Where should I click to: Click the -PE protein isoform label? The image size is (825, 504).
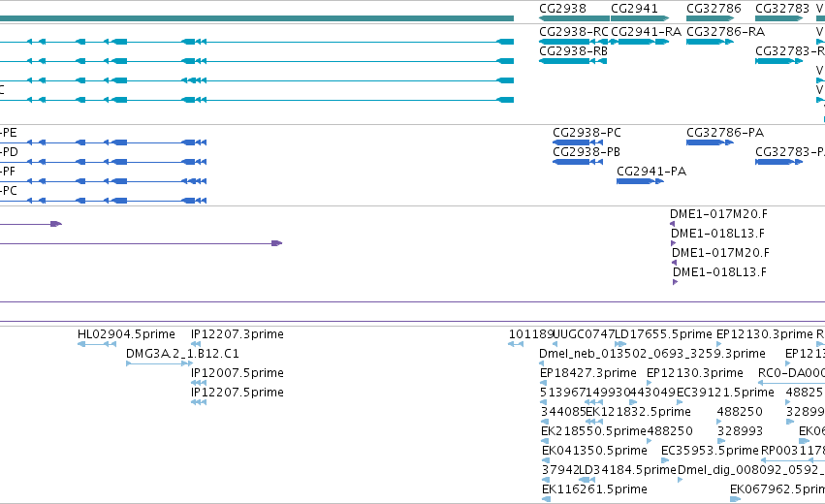pyautogui.click(x=9, y=132)
